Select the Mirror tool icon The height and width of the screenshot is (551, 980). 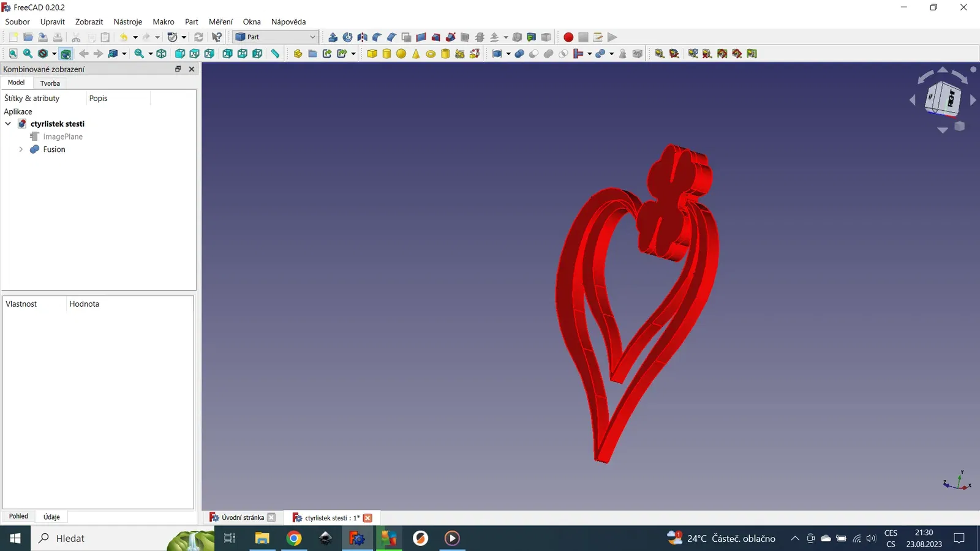pyautogui.click(x=362, y=37)
